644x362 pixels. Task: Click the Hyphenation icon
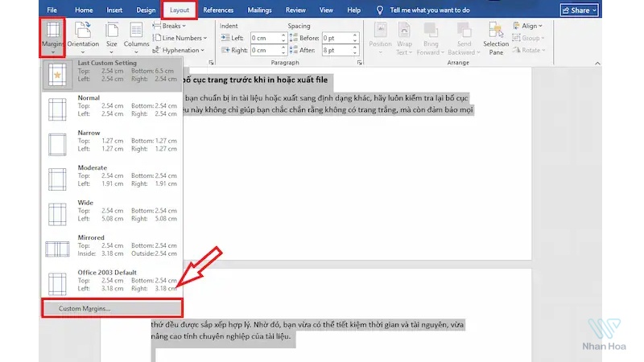(155, 50)
